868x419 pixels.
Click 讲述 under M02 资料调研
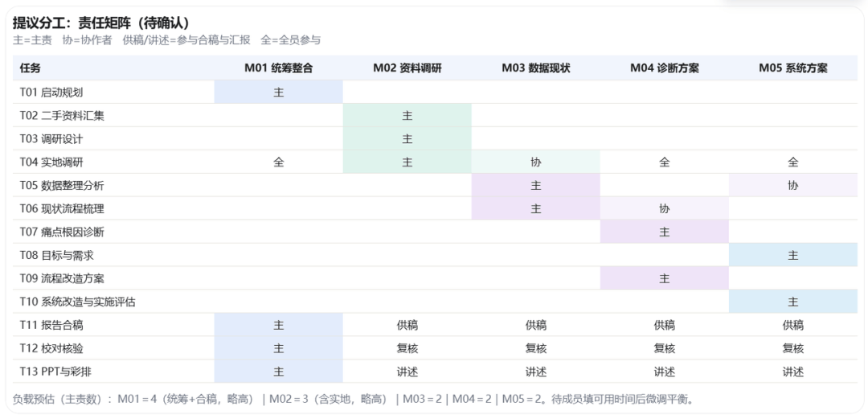(407, 372)
